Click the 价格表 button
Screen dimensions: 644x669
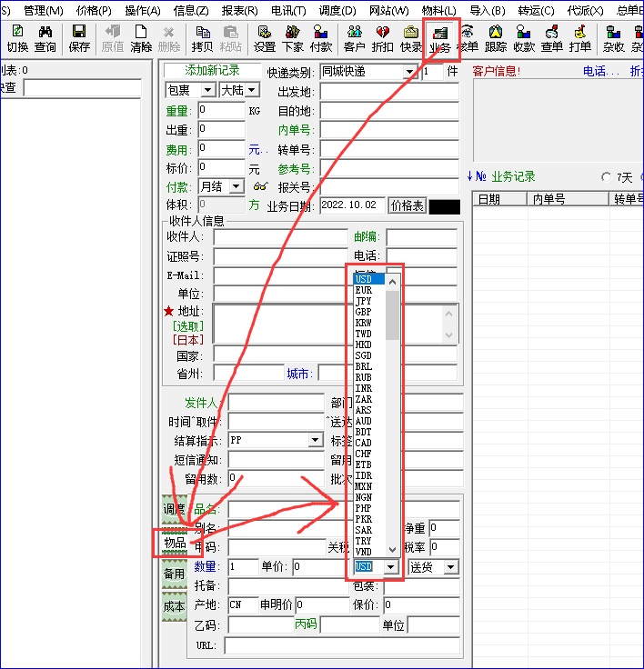coord(408,205)
